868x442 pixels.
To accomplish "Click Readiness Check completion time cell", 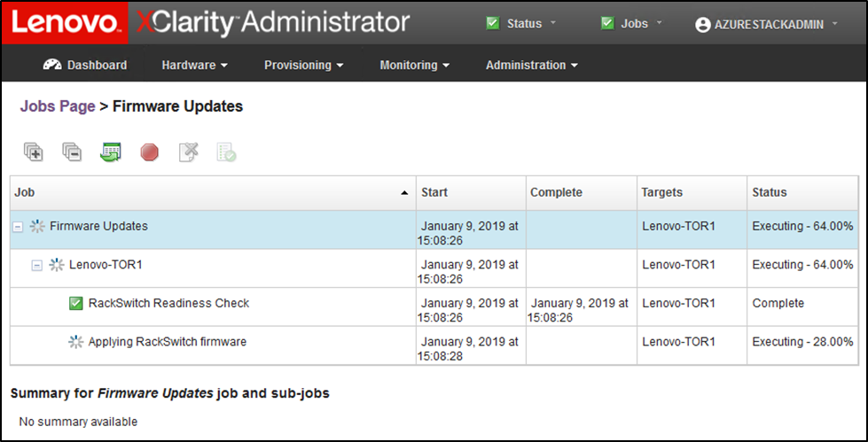I will [x=582, y=307].
